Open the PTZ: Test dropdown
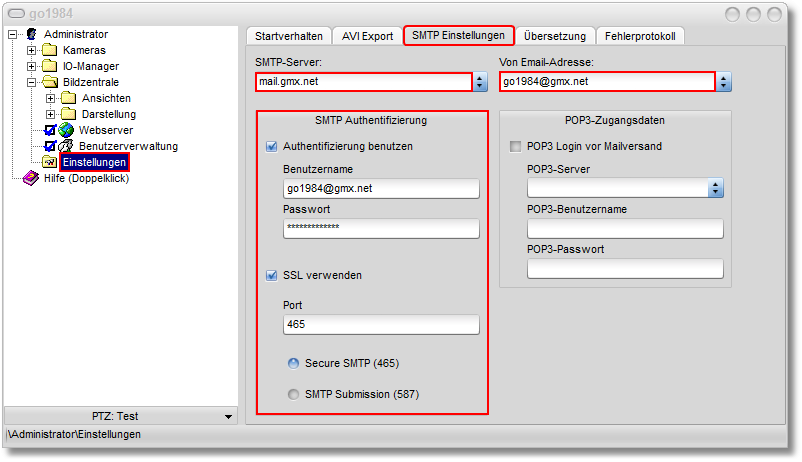The width and height of the screenshot is (802, 462). pos(228,416)
